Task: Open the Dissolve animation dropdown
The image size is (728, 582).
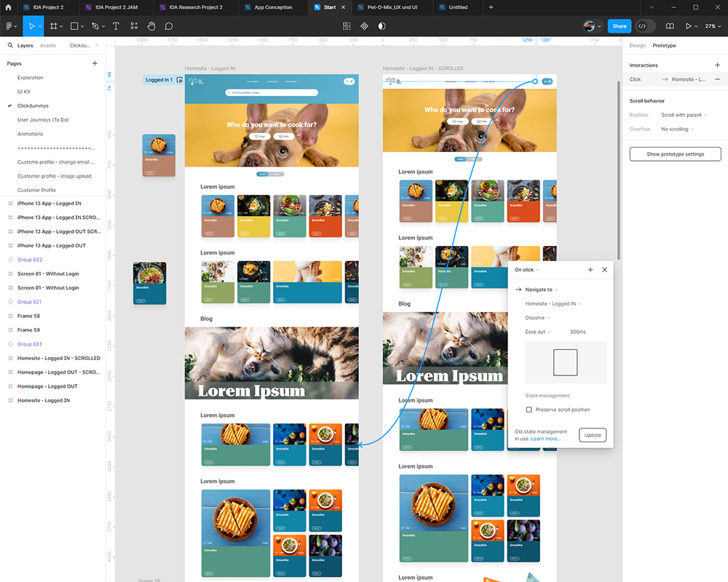Action: click(538, 318)
